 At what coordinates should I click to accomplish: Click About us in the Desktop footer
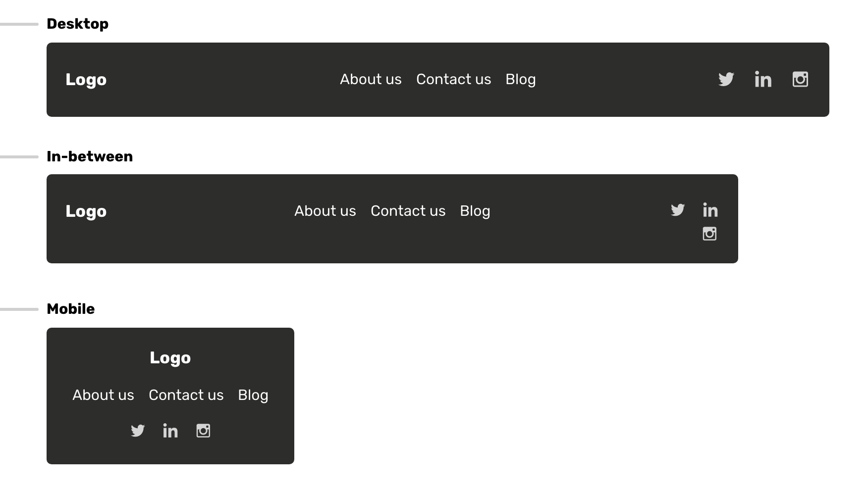pyautogui.click(x=371, y=79)
